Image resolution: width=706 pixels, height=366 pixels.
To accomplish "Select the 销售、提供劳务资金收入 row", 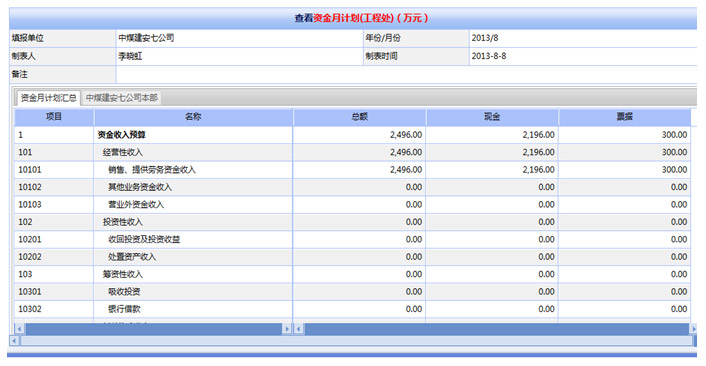I will click(x=353, y=170).
